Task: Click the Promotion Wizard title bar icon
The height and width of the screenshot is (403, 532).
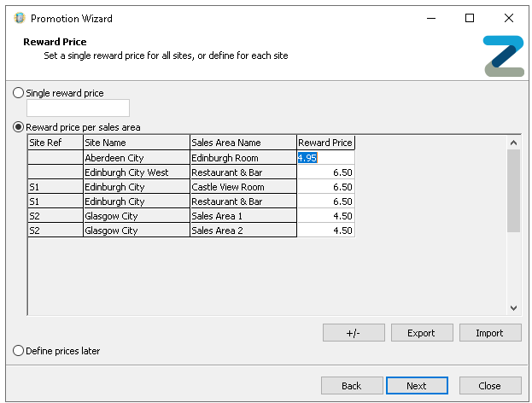Action: pyautogui.click(x=20, y=18)
